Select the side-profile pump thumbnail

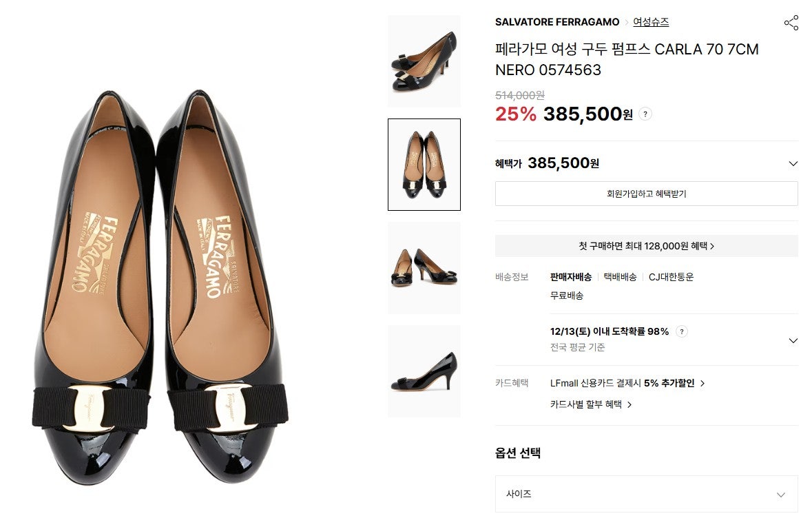coord(424,371)
